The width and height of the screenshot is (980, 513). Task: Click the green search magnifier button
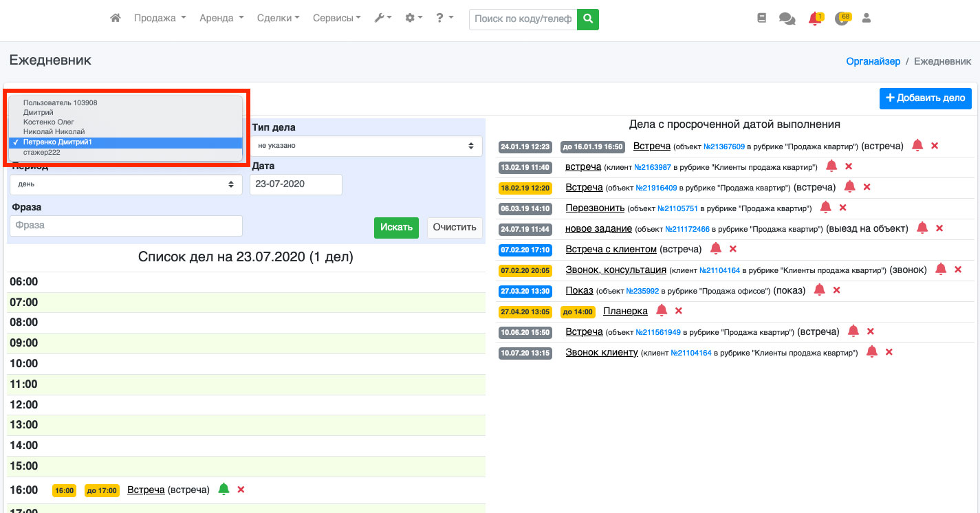[x=588, y=19]
